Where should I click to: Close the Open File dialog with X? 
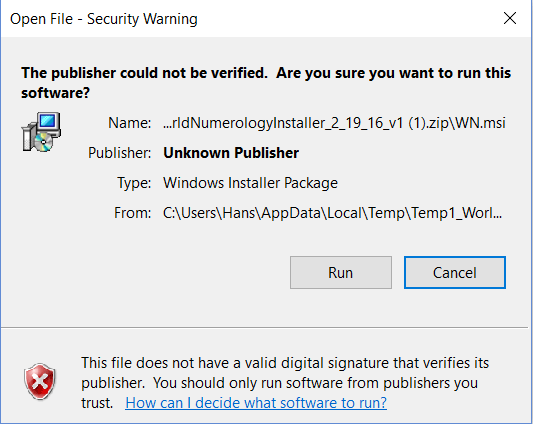coord(510,18)
